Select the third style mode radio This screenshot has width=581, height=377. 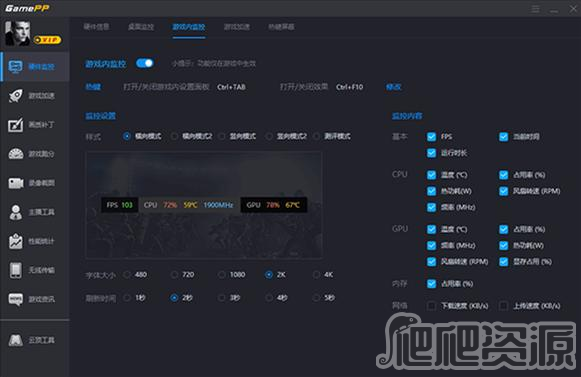pos(222,136)
